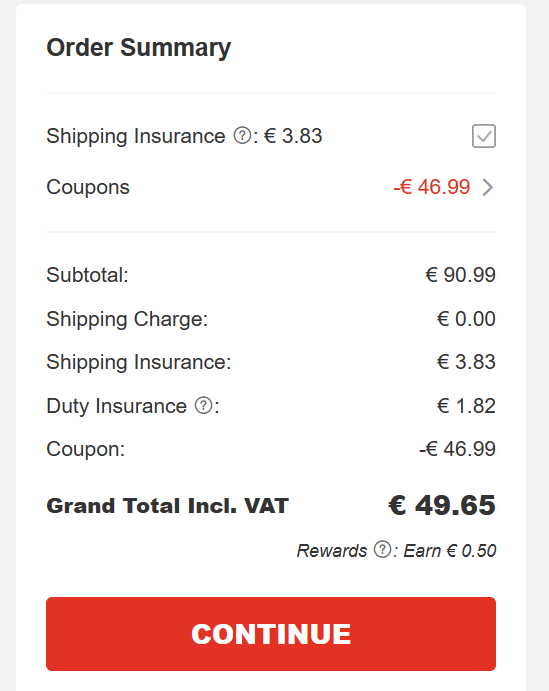This screenshot has height=691, width=549.
Task: Click the Grand Total Incl. VAT label
Action: click(x=167, y=505)
